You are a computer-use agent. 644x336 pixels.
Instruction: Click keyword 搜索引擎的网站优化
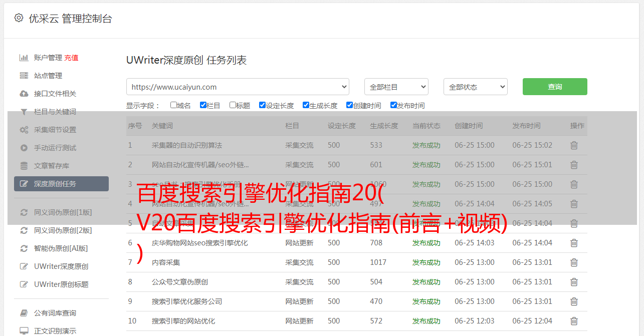[x=183, y=321]
